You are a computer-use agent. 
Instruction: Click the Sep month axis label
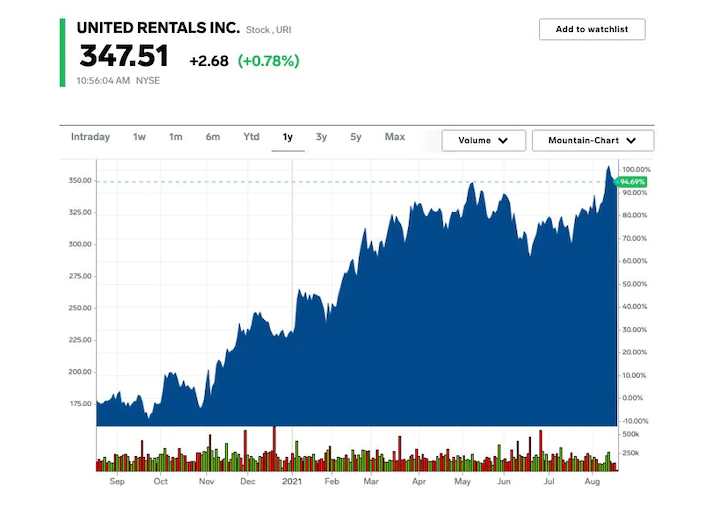[x=117, y=481]
